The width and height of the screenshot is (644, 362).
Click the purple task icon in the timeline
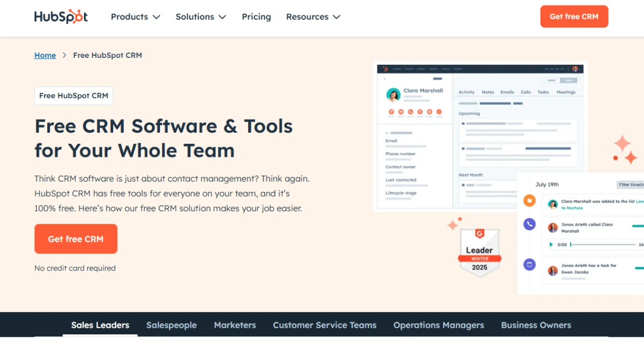click(529, 264)
